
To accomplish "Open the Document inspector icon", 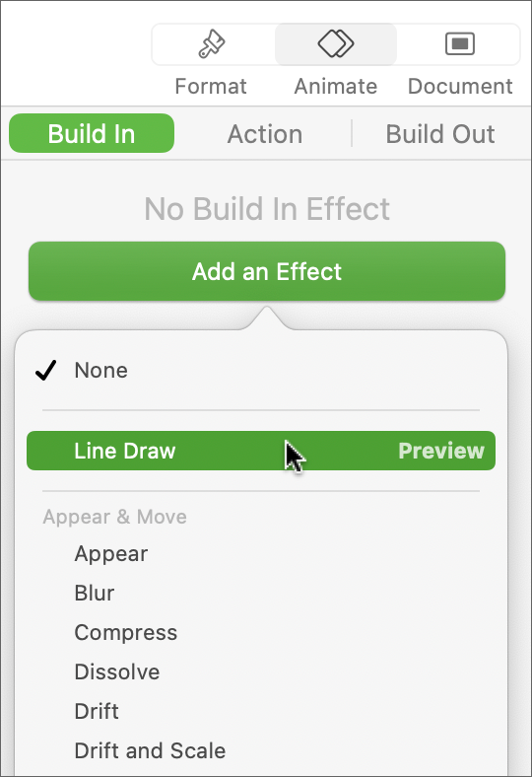I will (x=460, y=44).
